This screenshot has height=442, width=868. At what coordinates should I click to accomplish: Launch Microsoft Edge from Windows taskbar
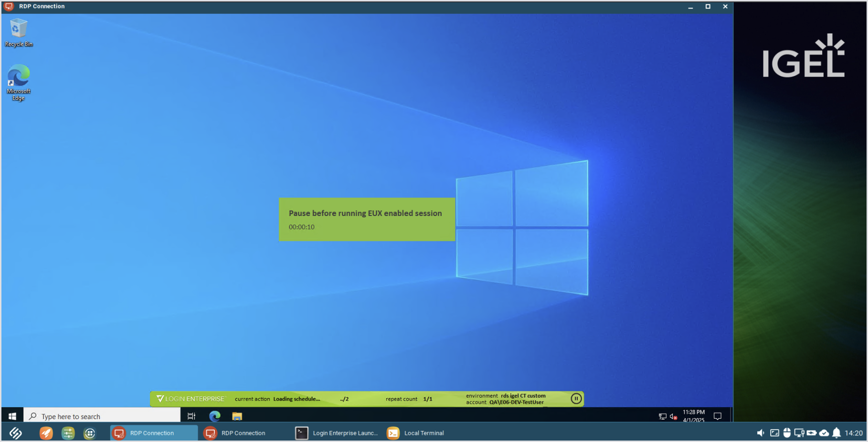215,416
